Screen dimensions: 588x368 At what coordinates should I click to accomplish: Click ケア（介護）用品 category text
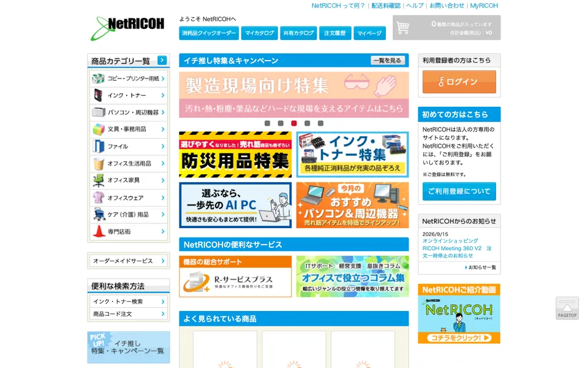coord(128,215)
